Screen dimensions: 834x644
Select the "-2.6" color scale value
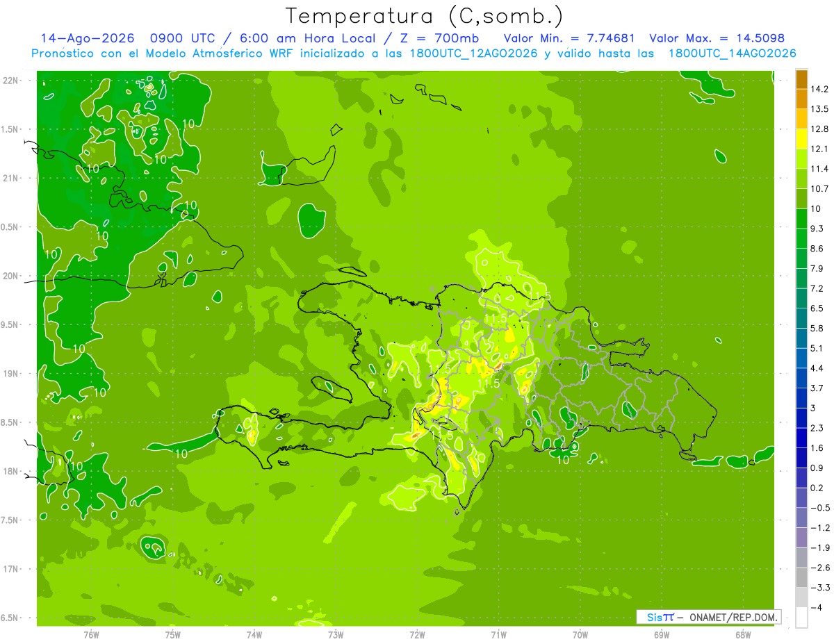pyautogui.click(x=820, y=568)
